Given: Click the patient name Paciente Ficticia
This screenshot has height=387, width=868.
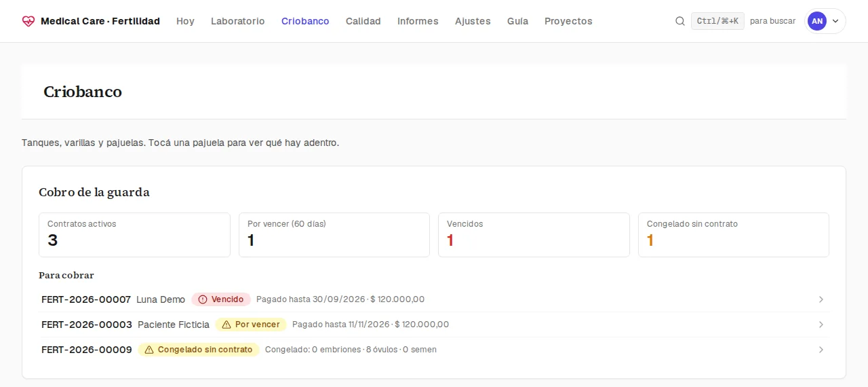Looking at the screenshot, I should click(x=174, y=325).
